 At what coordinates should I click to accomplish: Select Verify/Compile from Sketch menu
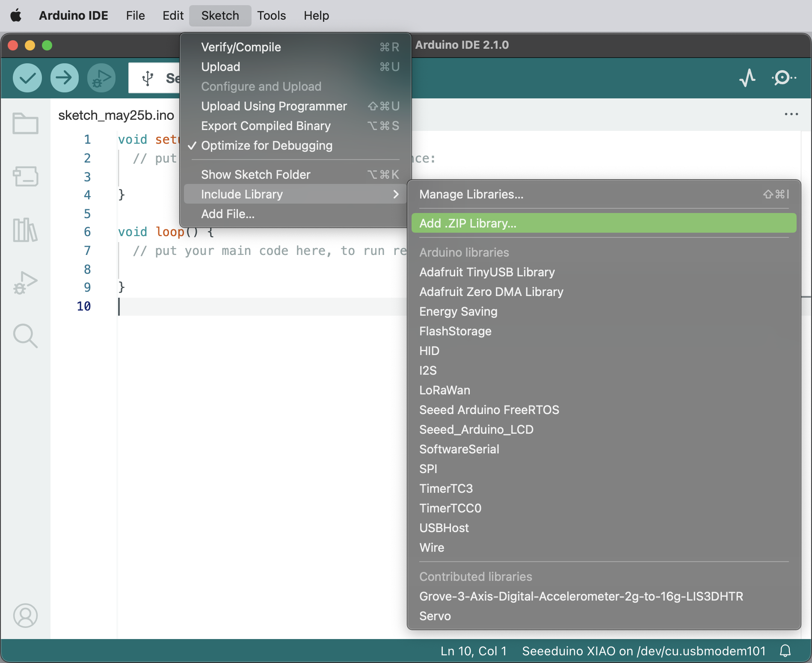295,47
